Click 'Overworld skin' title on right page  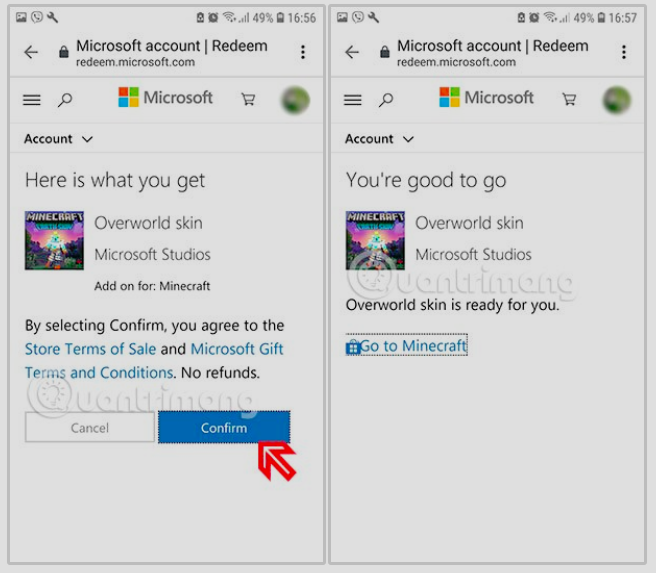click(x=469, y=223)
